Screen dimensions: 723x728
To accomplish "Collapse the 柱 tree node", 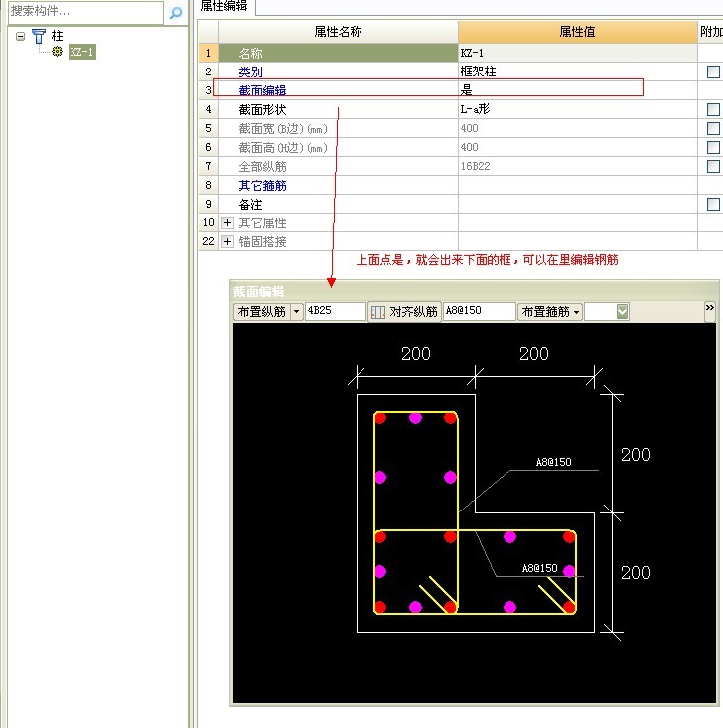I will 20,36.
